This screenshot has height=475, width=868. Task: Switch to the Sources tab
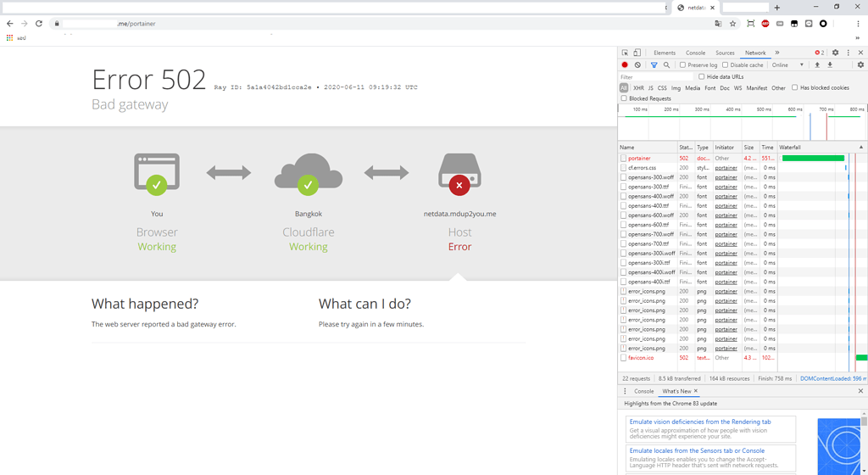point(725,53)
